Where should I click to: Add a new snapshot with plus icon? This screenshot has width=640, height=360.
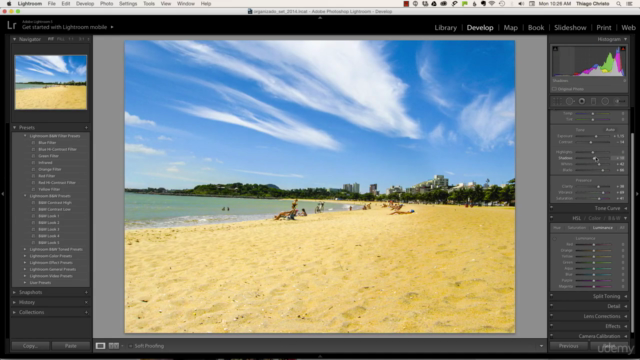[86, 292]
